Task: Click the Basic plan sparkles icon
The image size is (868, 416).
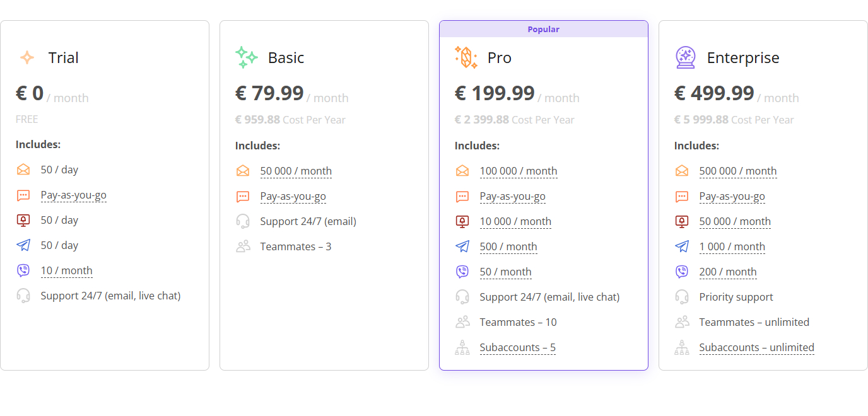Action: click(x=246, y=57)
